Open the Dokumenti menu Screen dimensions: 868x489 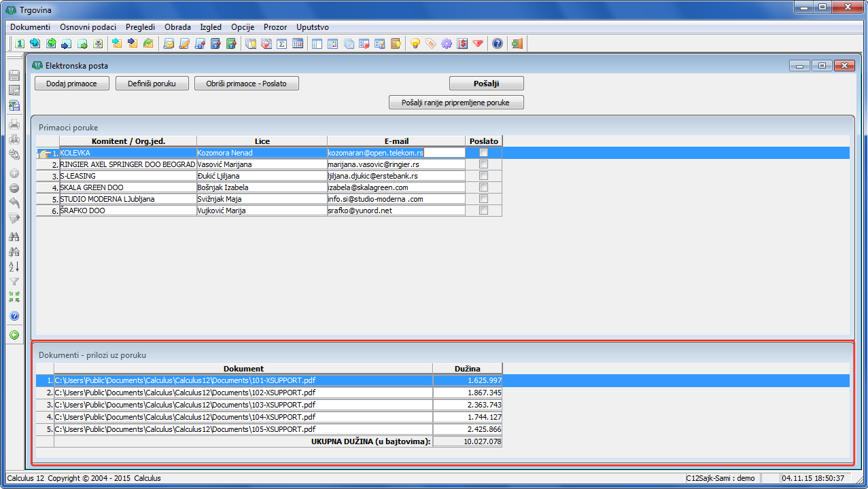tap(30, 27)
